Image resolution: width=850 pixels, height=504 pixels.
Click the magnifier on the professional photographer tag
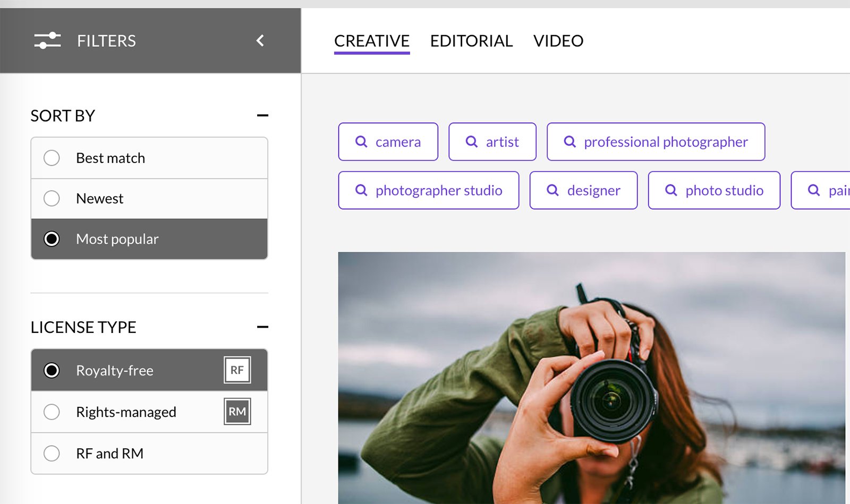pyautogui.click(x=569, y=142)
